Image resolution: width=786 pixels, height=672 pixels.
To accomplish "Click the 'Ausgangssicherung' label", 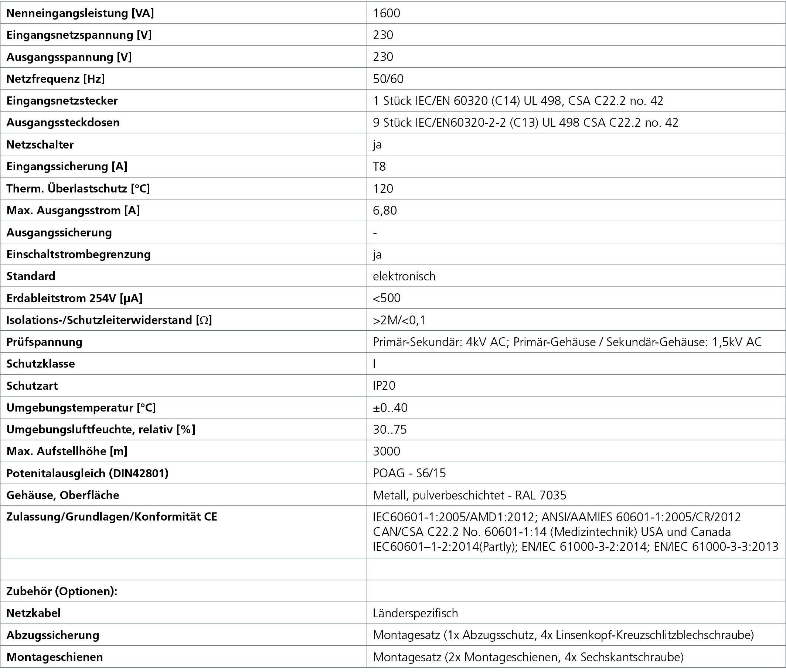I will click(59, 232).
